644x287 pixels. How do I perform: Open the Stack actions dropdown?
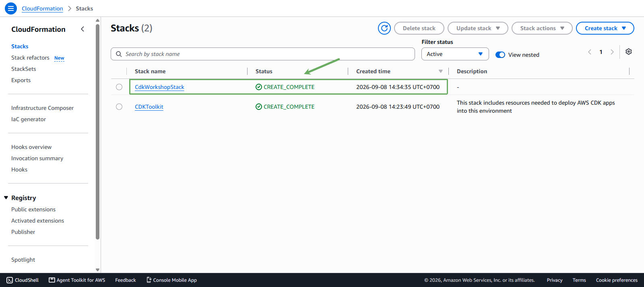(542, 28)
